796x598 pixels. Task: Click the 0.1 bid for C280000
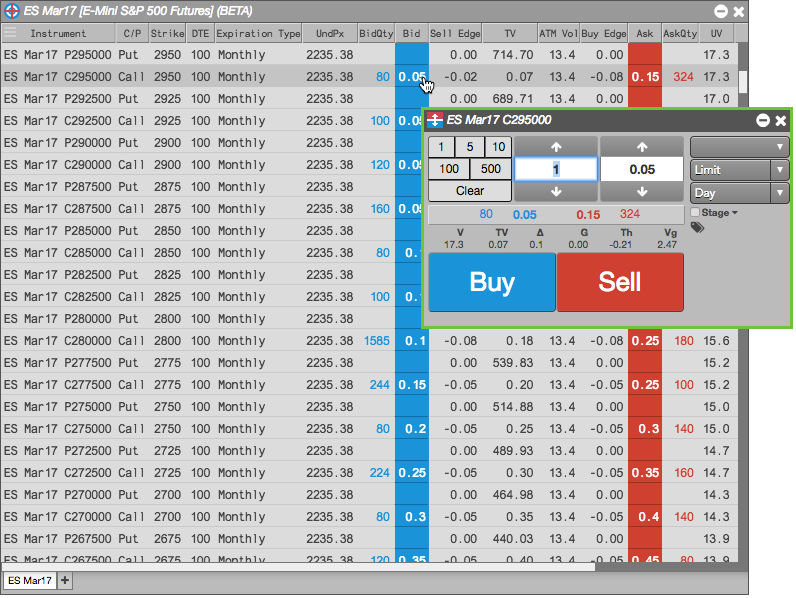tap(412, 341)
